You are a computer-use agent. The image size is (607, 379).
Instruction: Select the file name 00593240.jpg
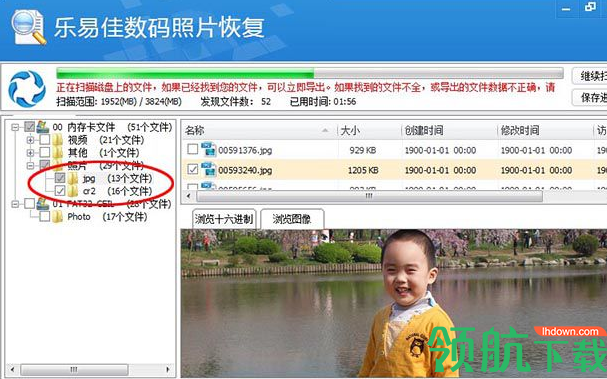tap(245, 170)
